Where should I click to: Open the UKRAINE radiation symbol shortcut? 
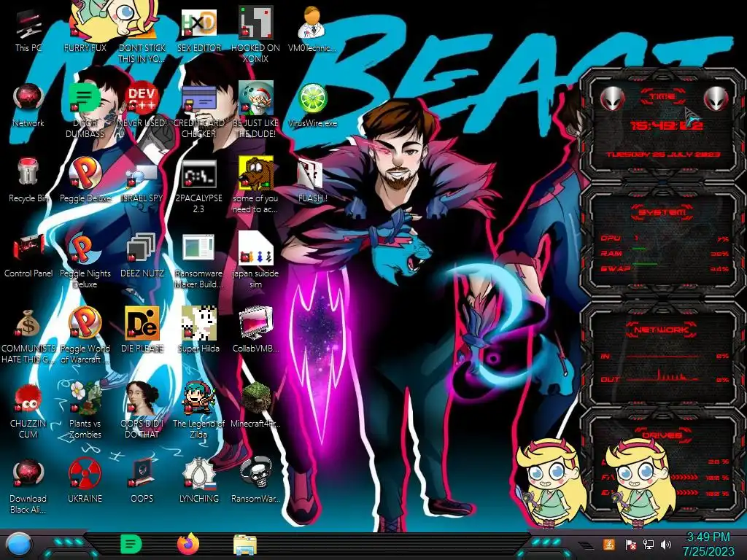point(85,481)
